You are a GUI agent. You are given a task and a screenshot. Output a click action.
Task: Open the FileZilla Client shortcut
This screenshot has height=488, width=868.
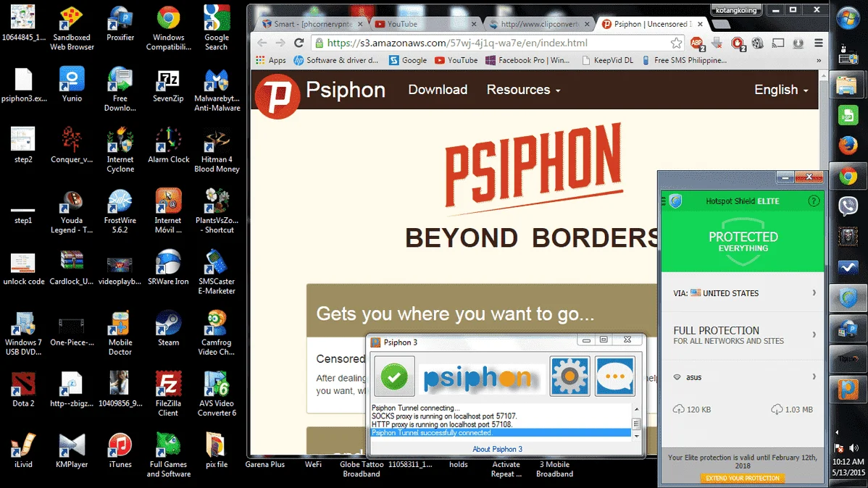(168, 393)
